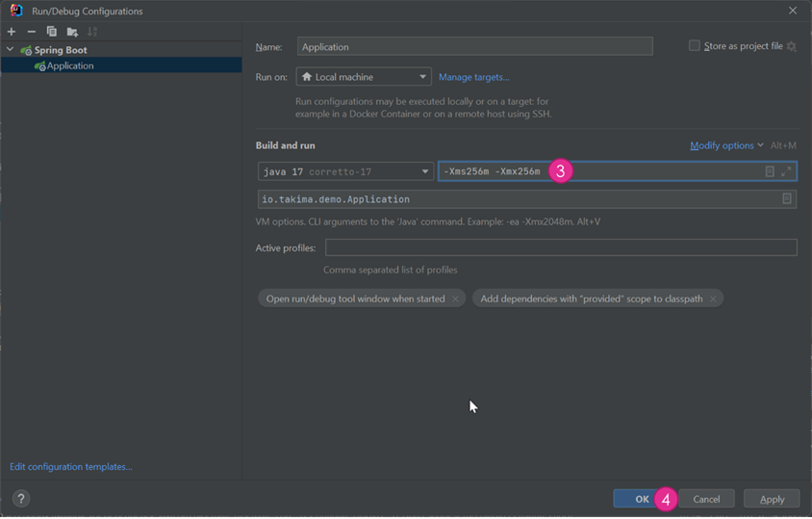812x519 pixels.
Task: Click the IntelliJ IDEA title bar icon
Action: coord(16,11)
